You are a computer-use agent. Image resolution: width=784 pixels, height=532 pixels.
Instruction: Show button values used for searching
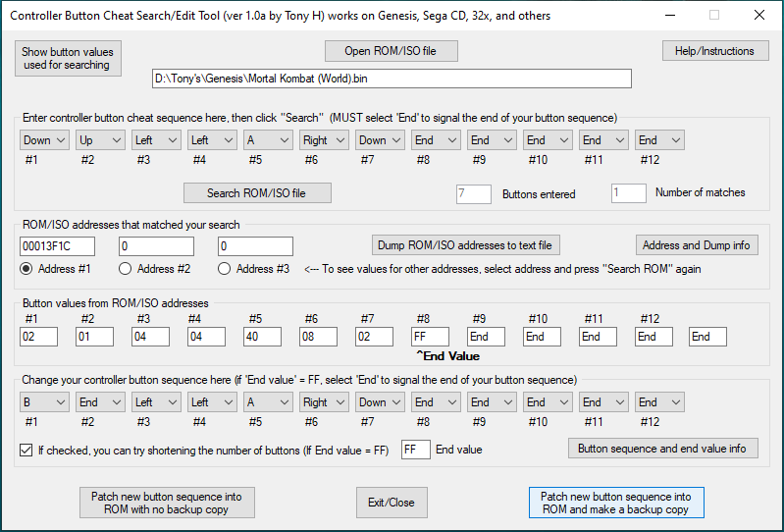(x=68, y=59)
